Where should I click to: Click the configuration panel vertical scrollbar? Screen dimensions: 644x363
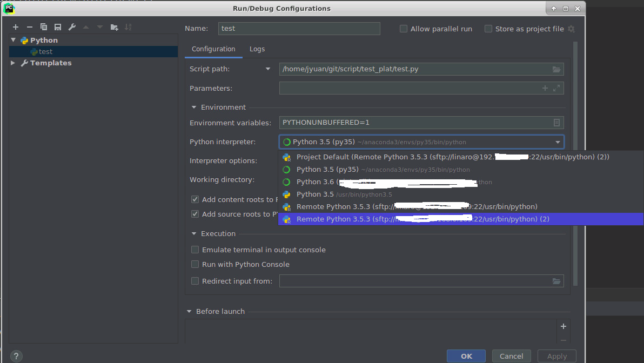(x=575, y=164)
